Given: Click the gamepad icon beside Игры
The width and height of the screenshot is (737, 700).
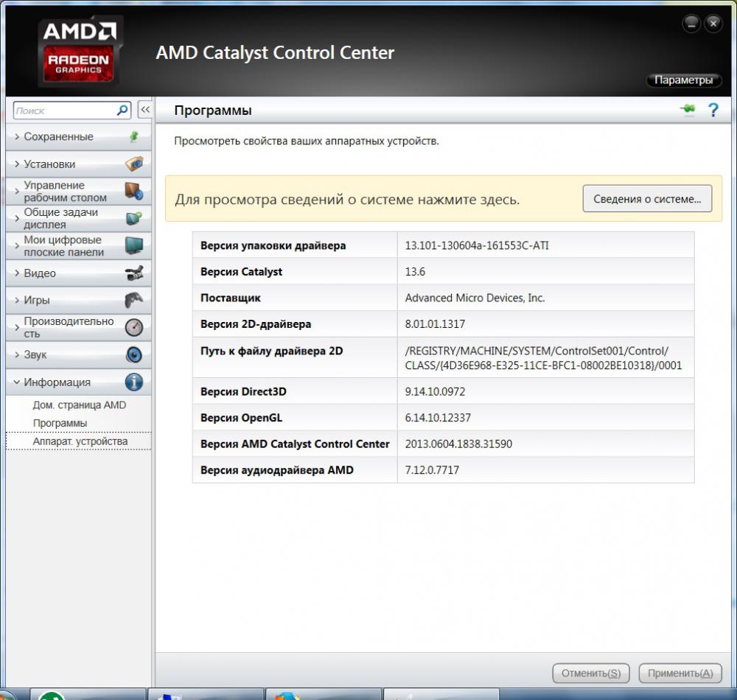Looking at the screenshot, I should coord(133,300).
